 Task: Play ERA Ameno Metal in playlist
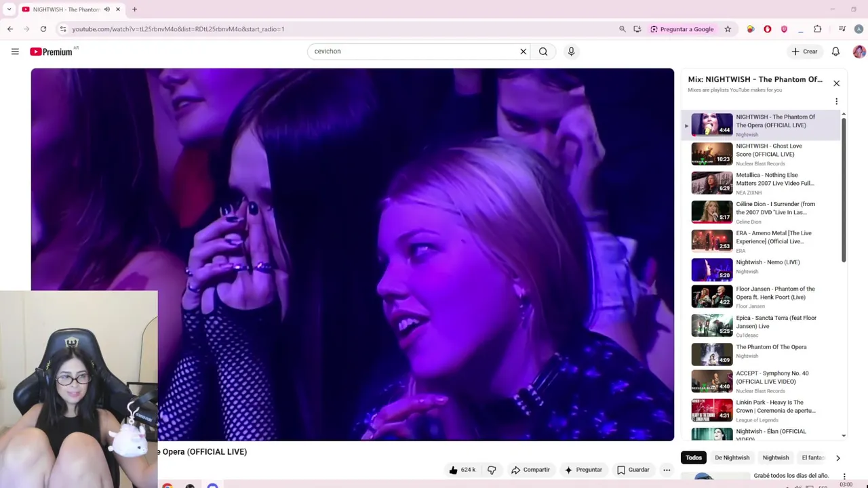click(x=761, y=241)
